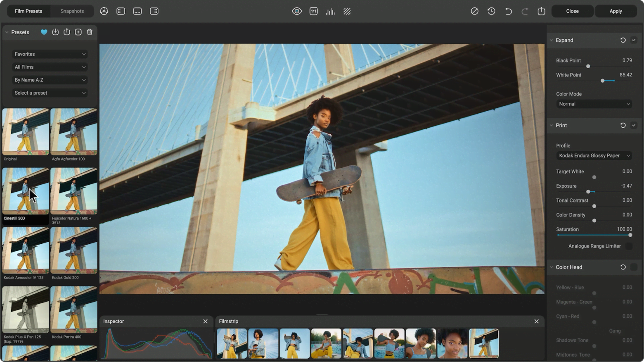Click the undo arrow icon

pos(508,11)
